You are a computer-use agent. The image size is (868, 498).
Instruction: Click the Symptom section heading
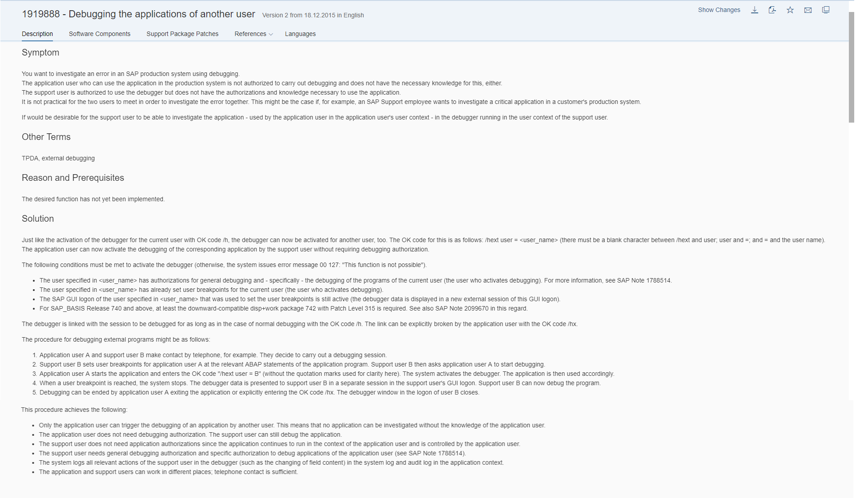tap(40, 52)
